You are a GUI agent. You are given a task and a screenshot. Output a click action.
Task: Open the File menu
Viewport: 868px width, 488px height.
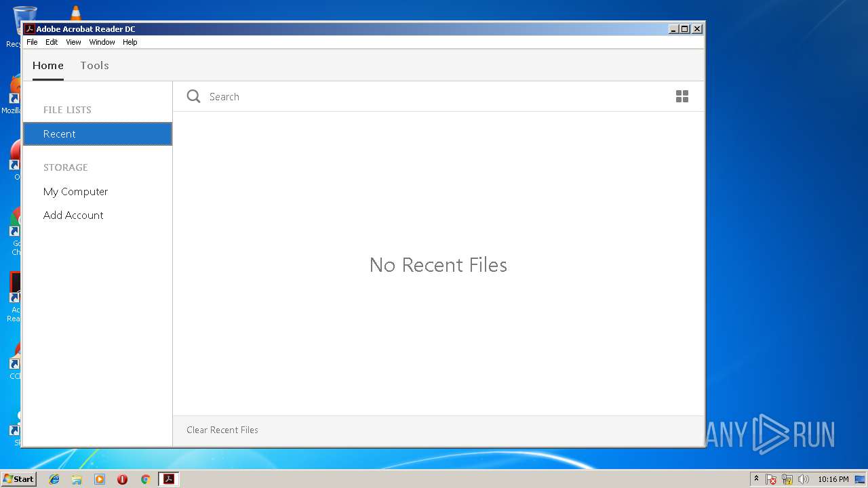(x=32, y=42)
